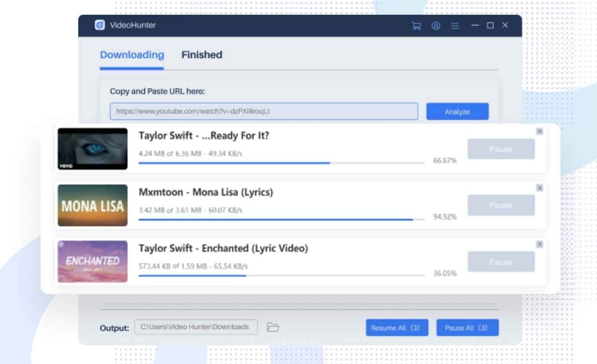Minimize the VideoHunter window
597x364 pixels.
click(475, 26)
